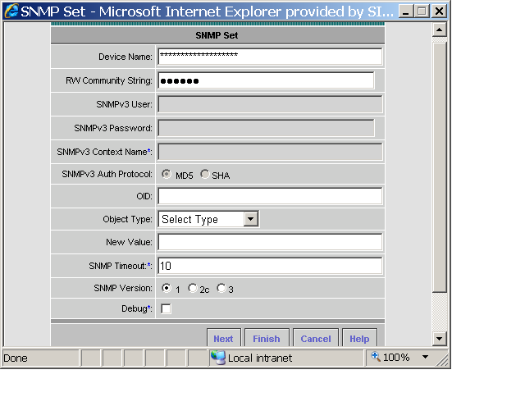Open Help for SNMP Set
Screen dimensions: 525x420
(359, 338)
